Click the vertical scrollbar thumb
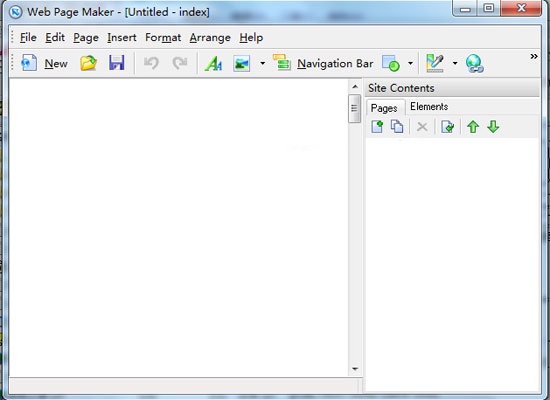 355,108
